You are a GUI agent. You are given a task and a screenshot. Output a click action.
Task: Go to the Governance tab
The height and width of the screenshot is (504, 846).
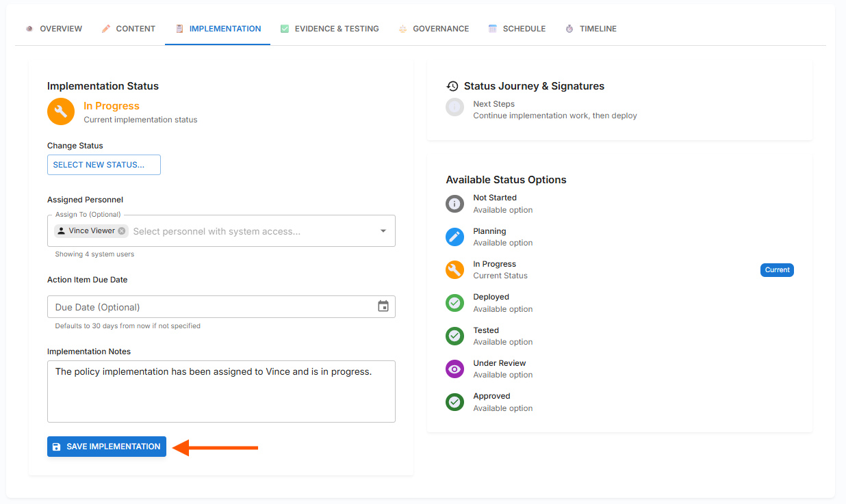[434, 29]
